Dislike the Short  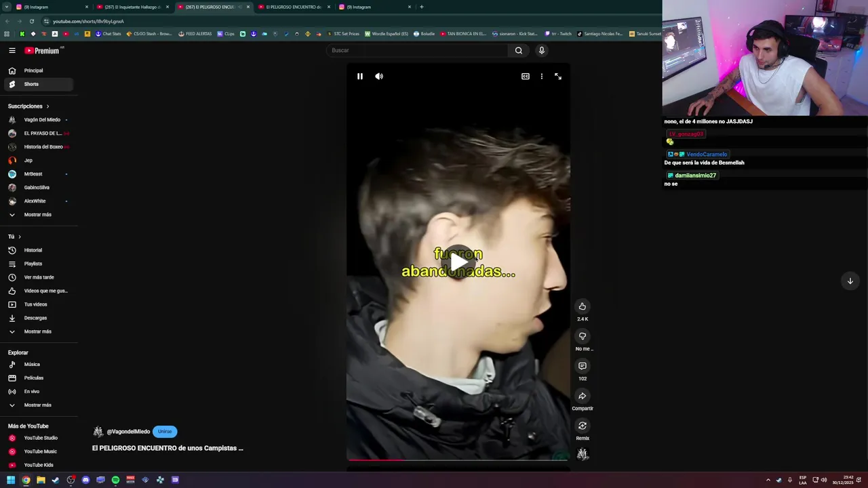[x=582, y=336]
